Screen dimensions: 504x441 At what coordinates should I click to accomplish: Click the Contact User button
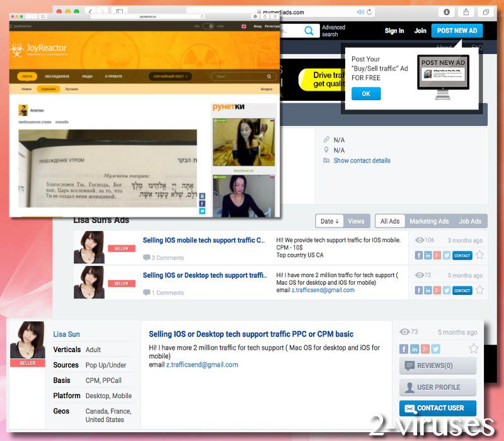coord(438,408)
